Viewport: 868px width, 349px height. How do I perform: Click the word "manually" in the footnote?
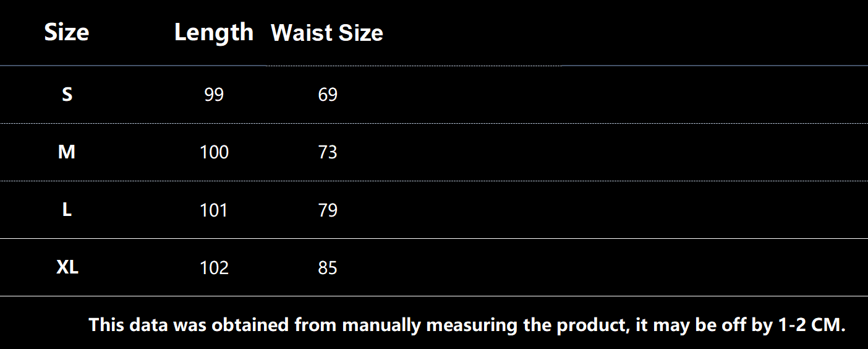click(x=381, y=325)
